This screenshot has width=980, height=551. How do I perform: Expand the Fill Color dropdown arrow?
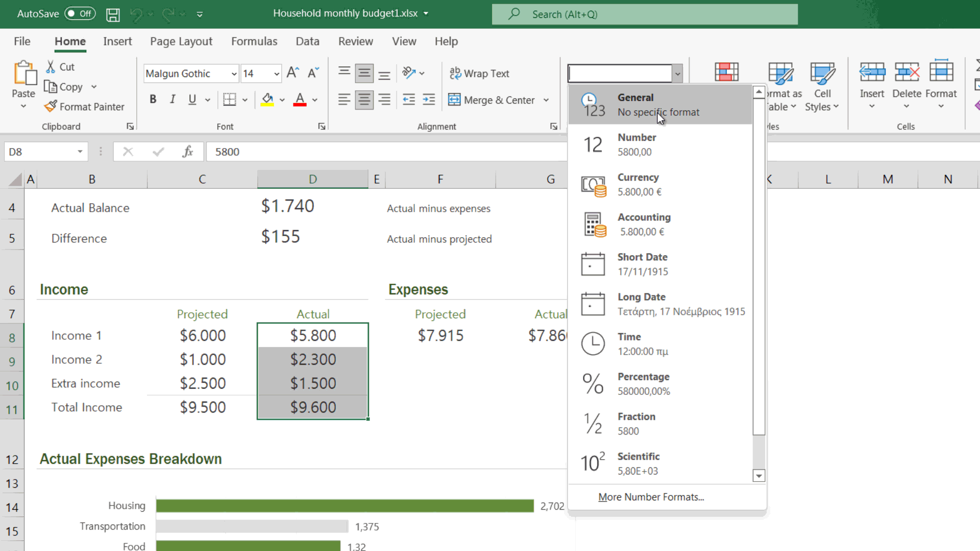click(283, 99)
